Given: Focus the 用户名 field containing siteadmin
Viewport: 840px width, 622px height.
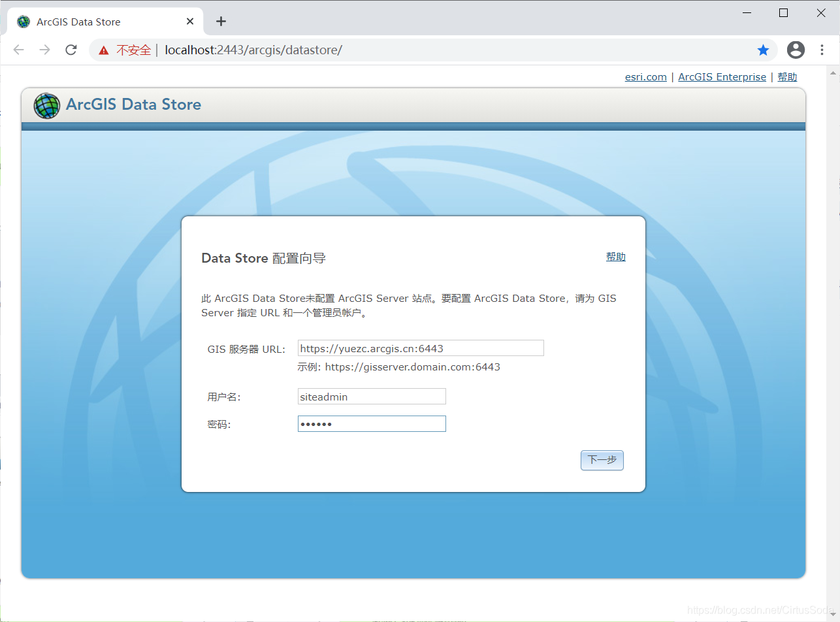Looking at the screenshot, I should 372,397.
